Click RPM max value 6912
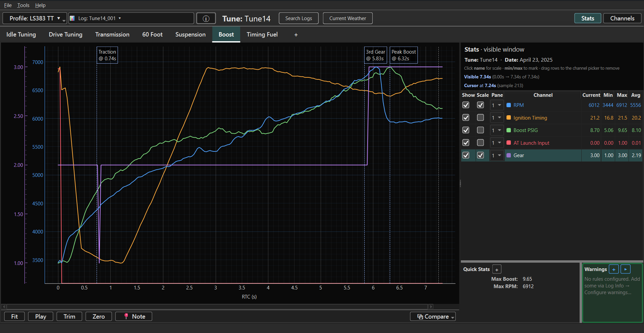This screenshot has height=333, width=644. [x=622, y=105]
